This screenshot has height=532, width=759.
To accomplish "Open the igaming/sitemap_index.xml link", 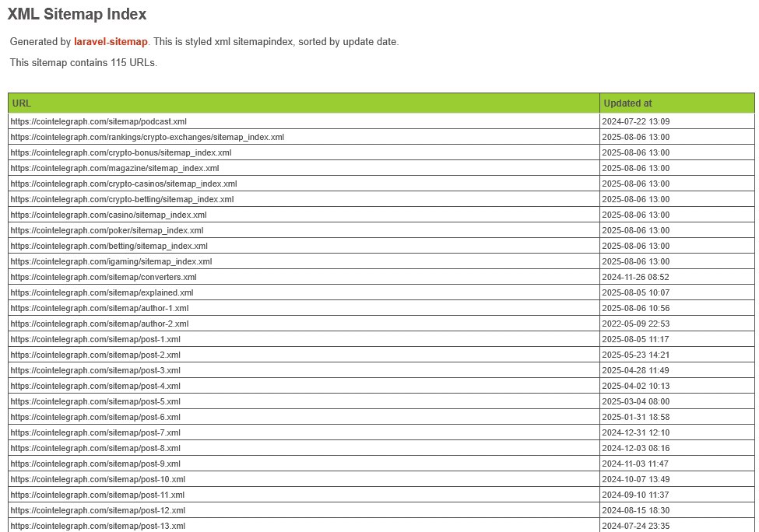I will tap(111, 261).
